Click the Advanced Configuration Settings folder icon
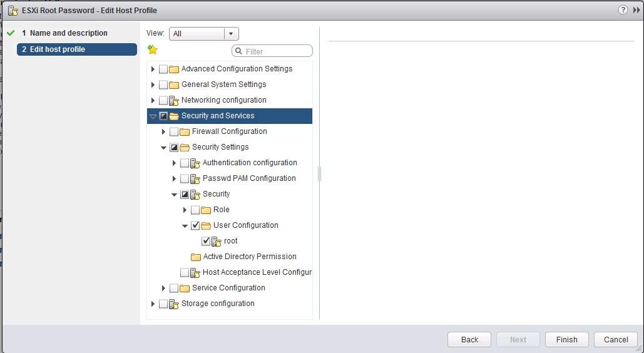 [x=174, y=69]
